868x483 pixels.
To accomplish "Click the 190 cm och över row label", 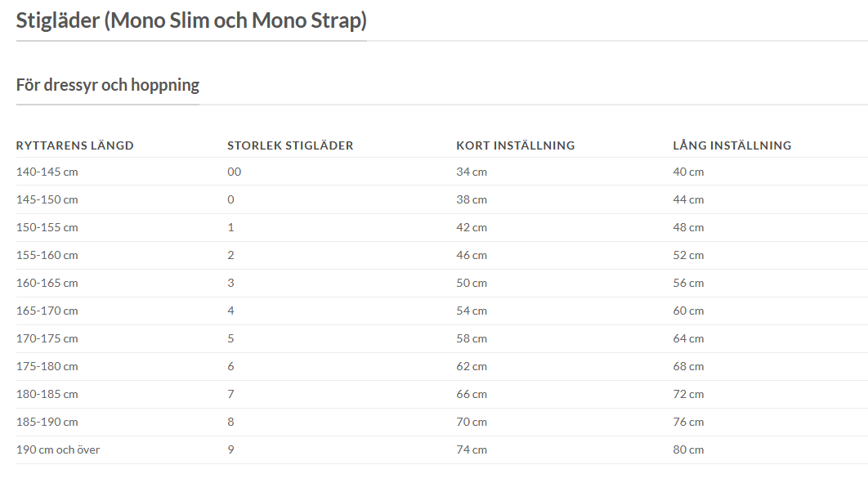I will click(58, 449).
